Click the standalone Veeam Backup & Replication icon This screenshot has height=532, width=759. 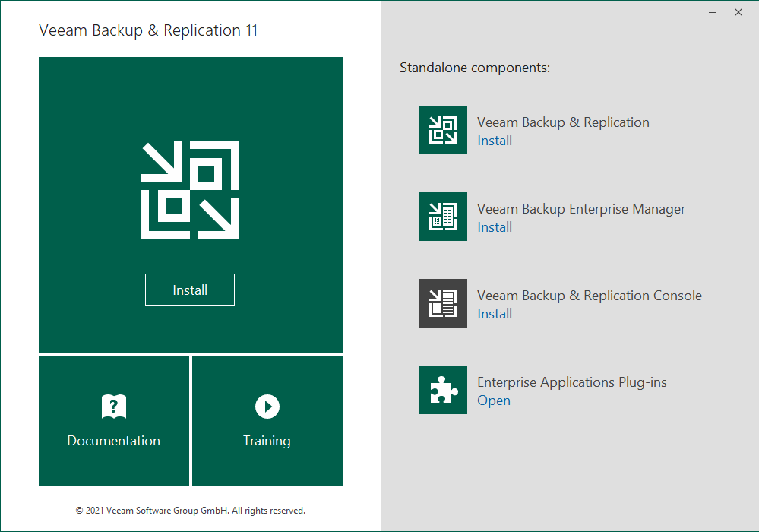click(443, 130)
